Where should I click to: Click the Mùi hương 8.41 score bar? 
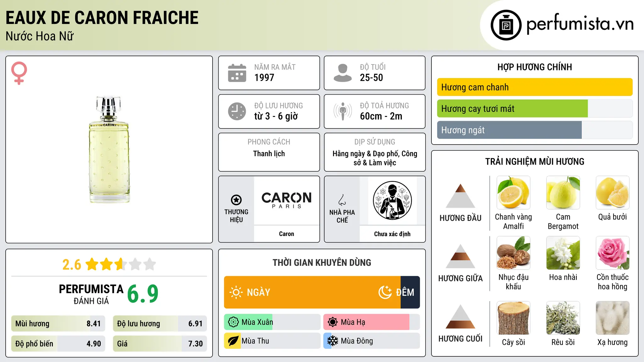tap(58, 324)
